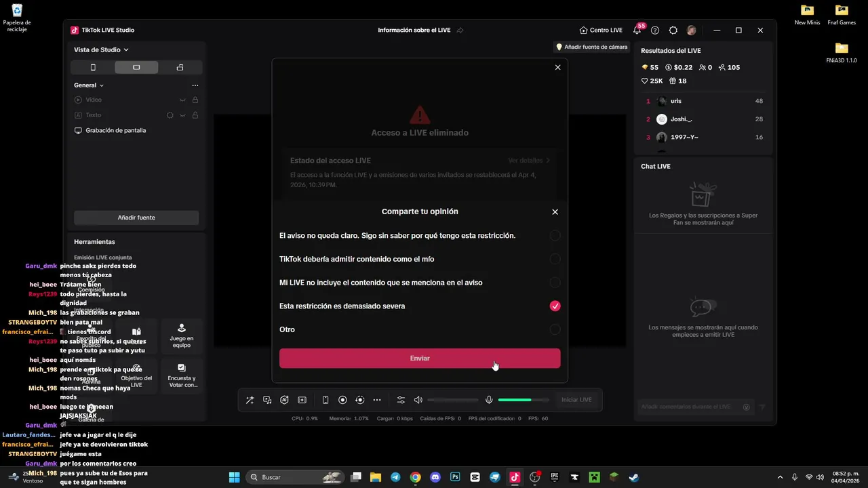Click the sparkle frame icon in bottom toolbar
868x488 pixels.
(302, 400)
